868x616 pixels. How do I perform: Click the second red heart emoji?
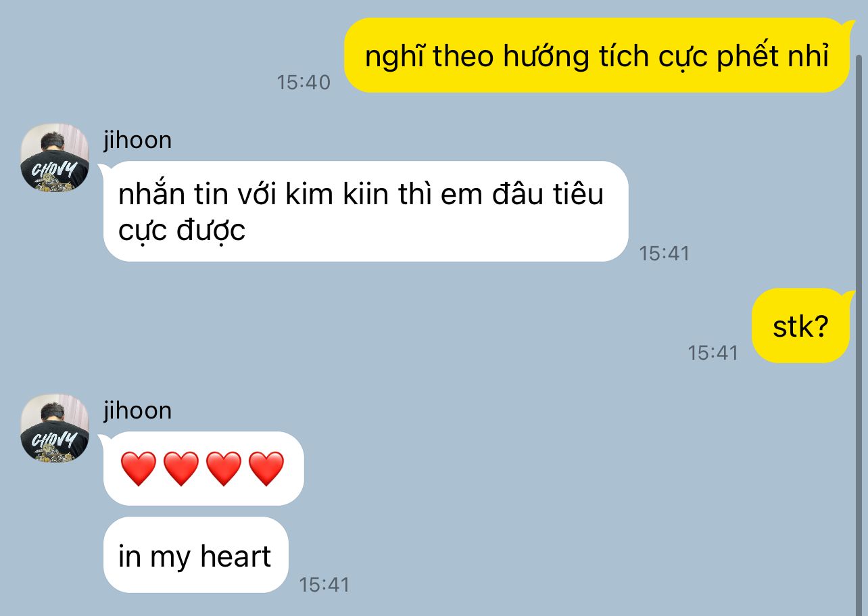181,469
